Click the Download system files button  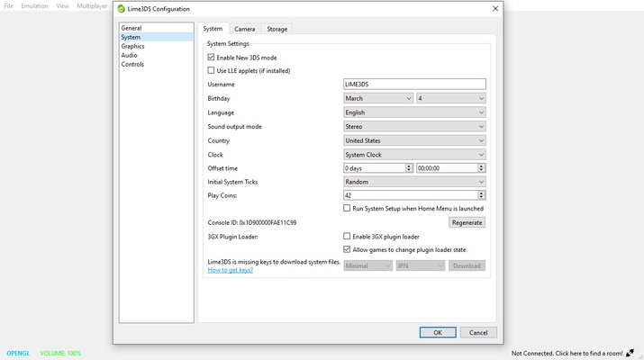click(467, 265)
